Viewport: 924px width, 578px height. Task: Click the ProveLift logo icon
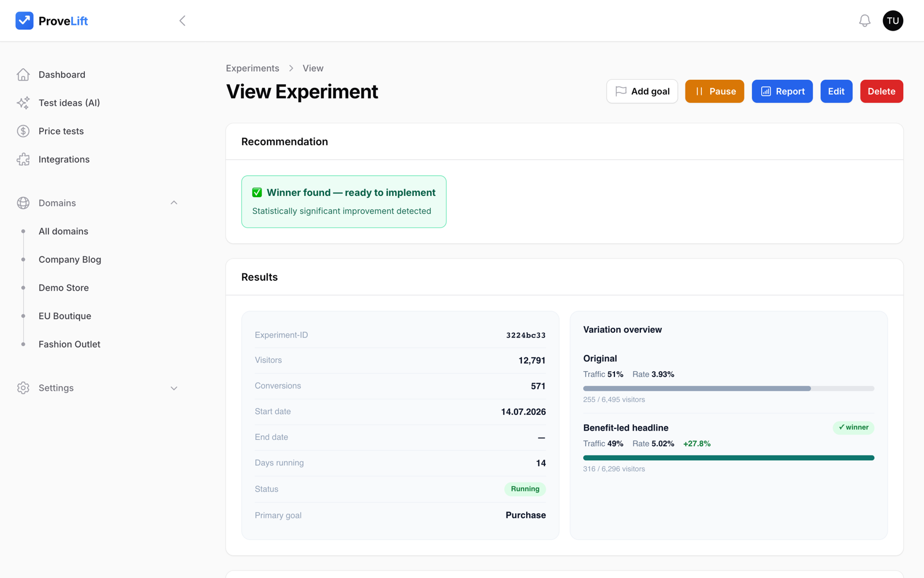(24, 21)
